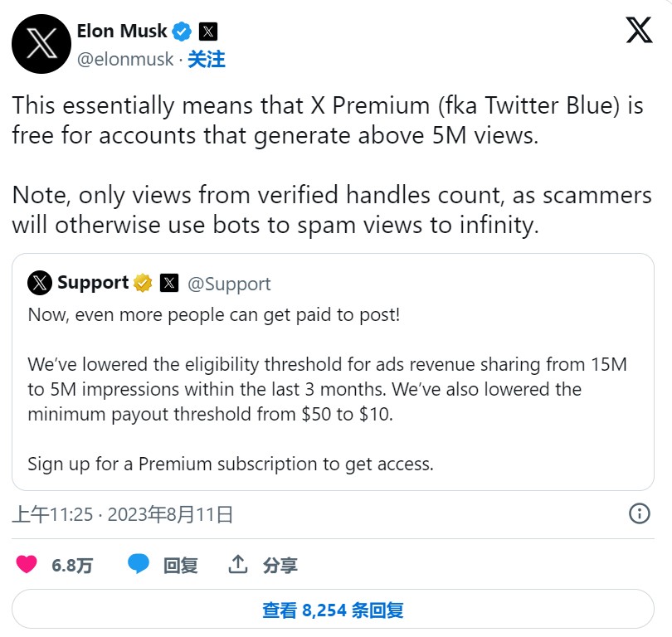This screenshot has width=672, height=637.
Task: Open the @elonmusk handle link
Action: tap(125, 59)
